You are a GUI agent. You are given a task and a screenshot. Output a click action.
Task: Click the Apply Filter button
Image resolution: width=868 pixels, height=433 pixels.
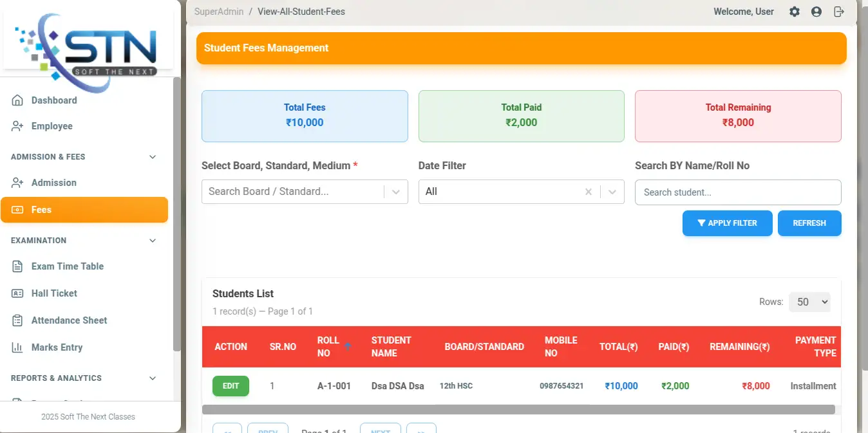coord(727,223)
